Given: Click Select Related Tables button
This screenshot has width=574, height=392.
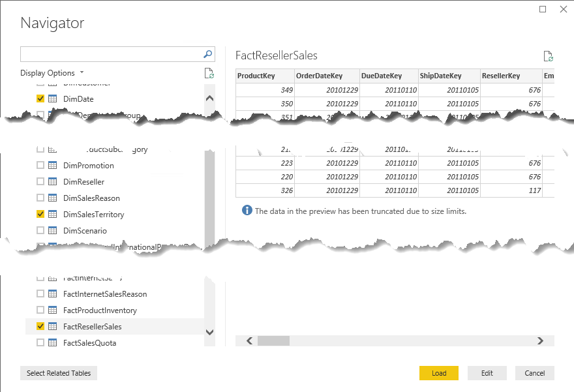Looking at the screenshot, I should pos(59,373).
